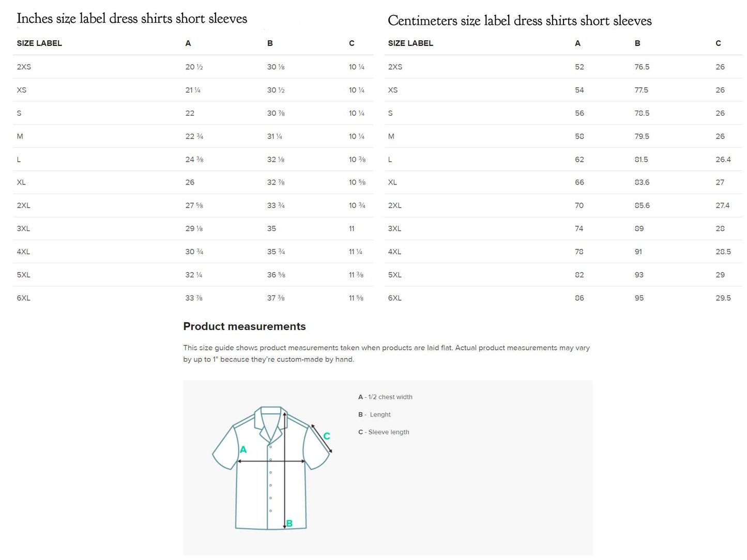747x560 pixels.
Task: Click SIZE LABEL header in the centimeters table
Action: click(x=410, y=43)
